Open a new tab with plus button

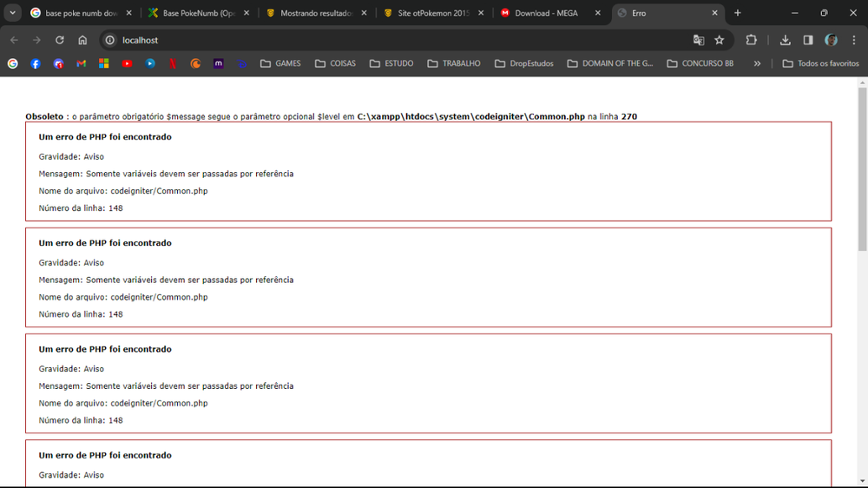[738, 13]
